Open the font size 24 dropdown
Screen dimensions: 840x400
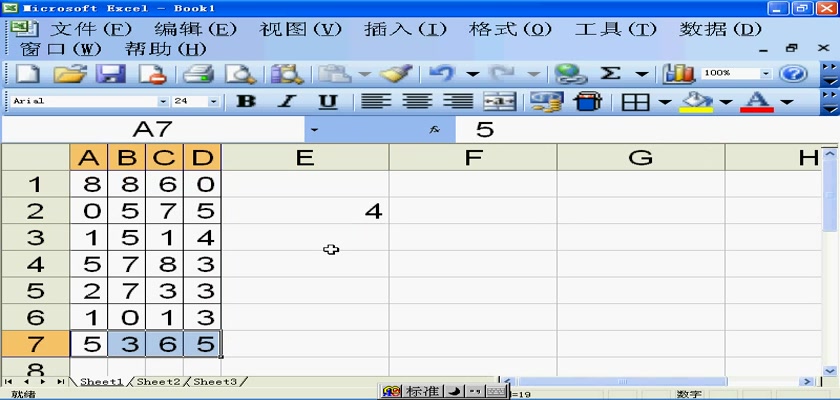click(x=213, y=101)
